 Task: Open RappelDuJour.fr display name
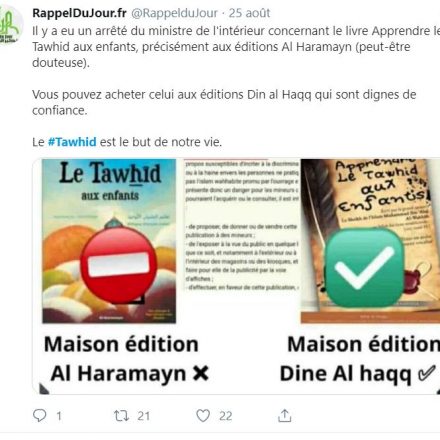tap(79, 13)
